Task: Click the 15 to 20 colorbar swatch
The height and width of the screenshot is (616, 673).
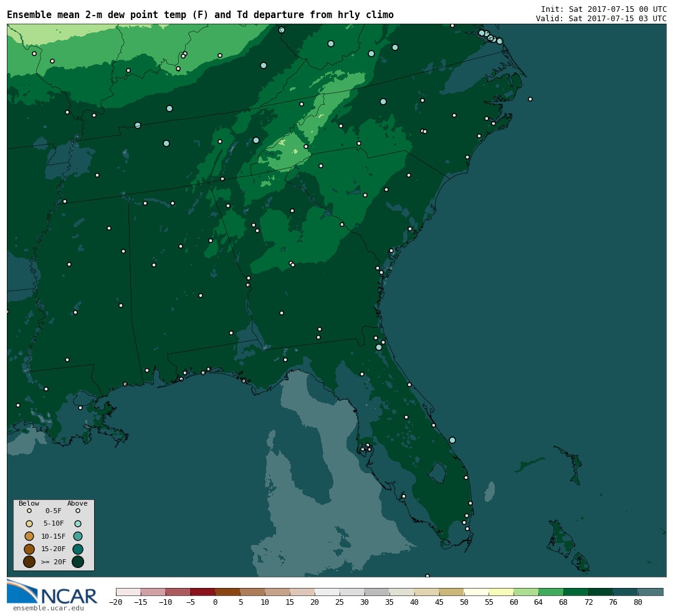Action: click(303, 592)
